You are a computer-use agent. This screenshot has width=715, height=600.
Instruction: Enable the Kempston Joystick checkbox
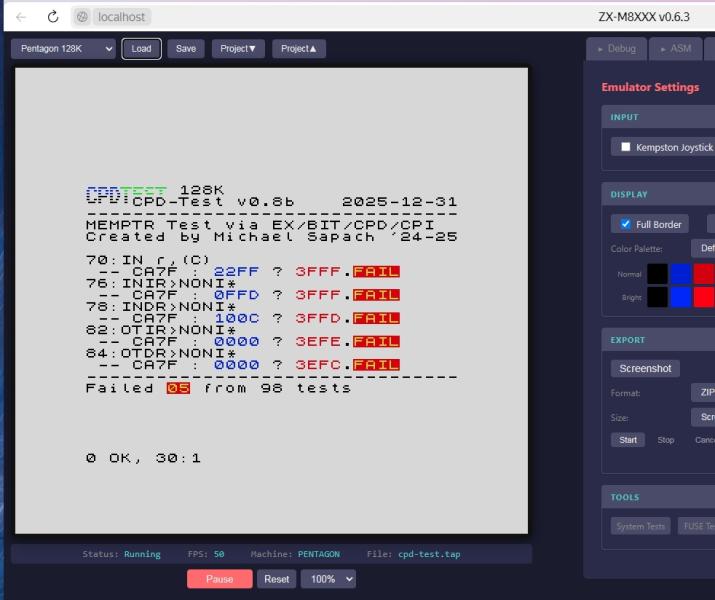[626, 147]
